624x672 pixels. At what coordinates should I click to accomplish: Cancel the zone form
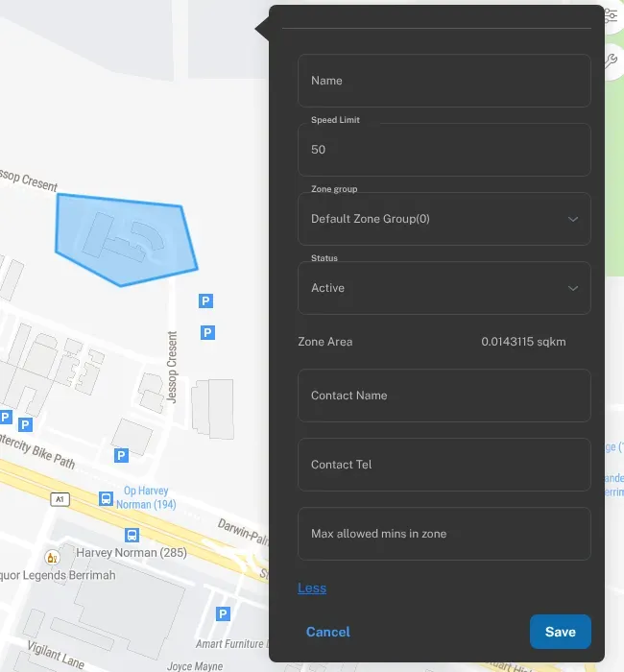coord(328,632)
